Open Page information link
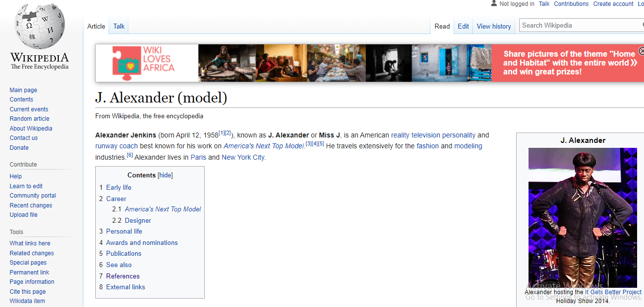Screen dimensions: 644x307 tap(32, 282)
